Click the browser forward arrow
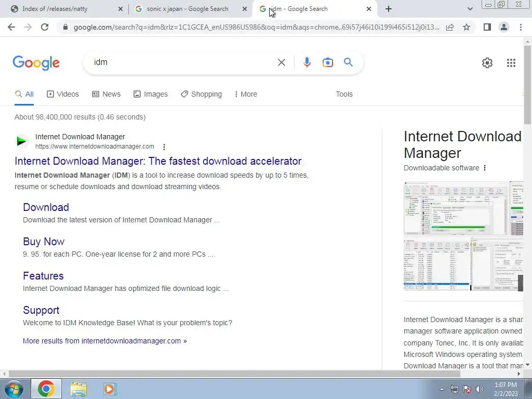This screenshot has height=399, width=532. 28,27
